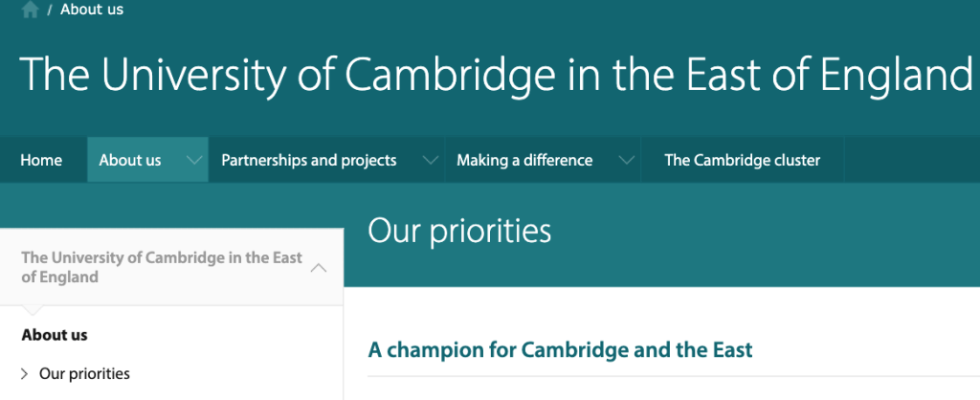Image resolution: width=980 pixels, height=400 pixels.
Task: Click the small pointer notch under sidebar header
Action: pos(31,311)
